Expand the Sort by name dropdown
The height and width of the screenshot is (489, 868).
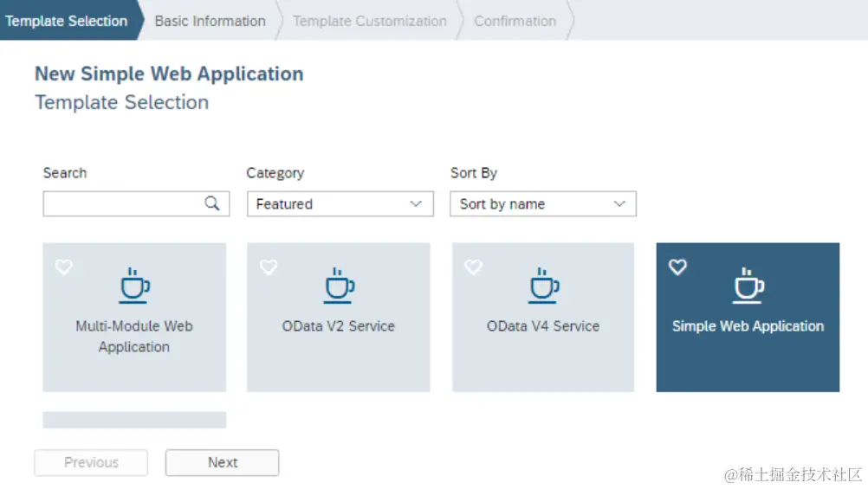[542, 204]
